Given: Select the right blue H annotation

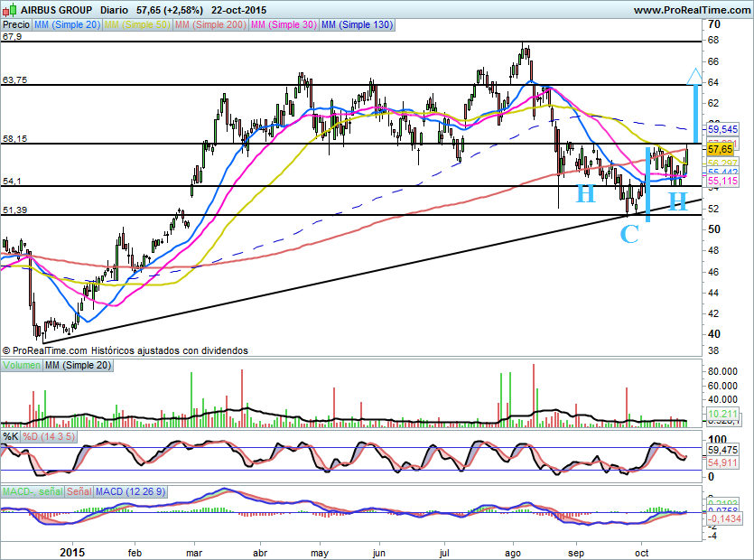Looking at the screenshot, I should tap(677, 196).
